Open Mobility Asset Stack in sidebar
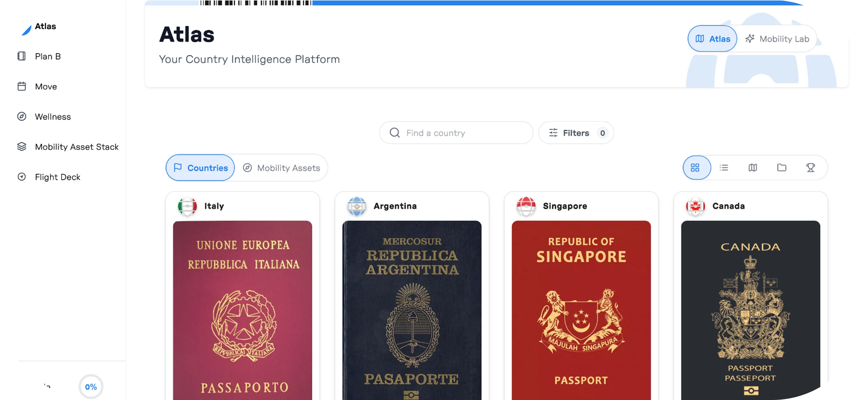Screen dimensions: 868x400 76,147
